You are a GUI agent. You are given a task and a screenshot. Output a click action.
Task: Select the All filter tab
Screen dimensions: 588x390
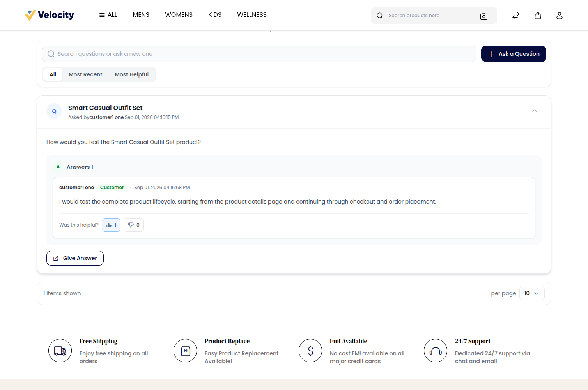point(53,74)
